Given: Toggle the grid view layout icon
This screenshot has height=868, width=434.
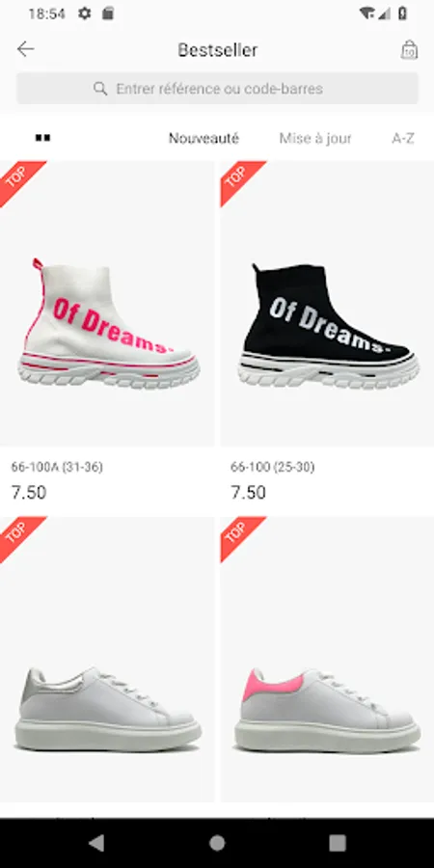Looking at the screenshot, I should point(42,138).
